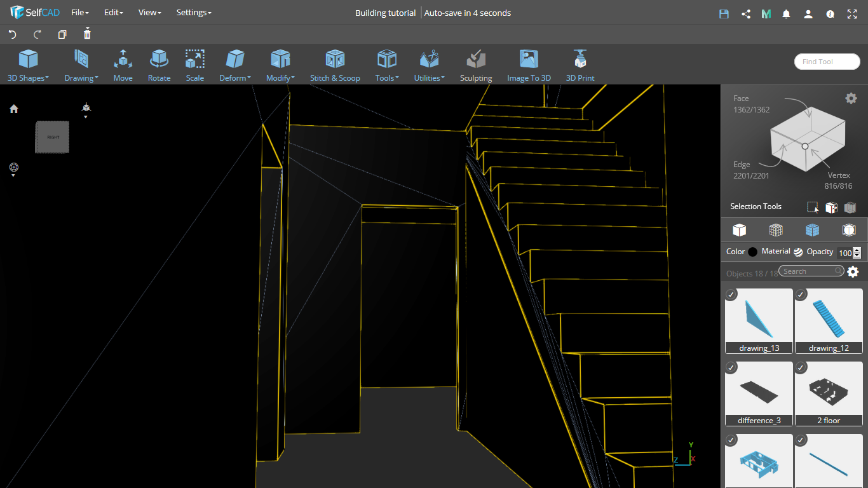Open the File menu

coord(80,13)
